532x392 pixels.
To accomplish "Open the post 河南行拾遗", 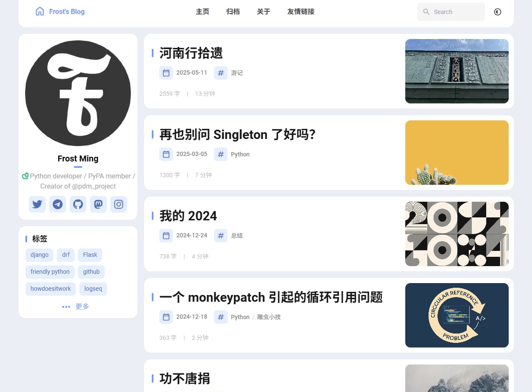I will point(191,53).
